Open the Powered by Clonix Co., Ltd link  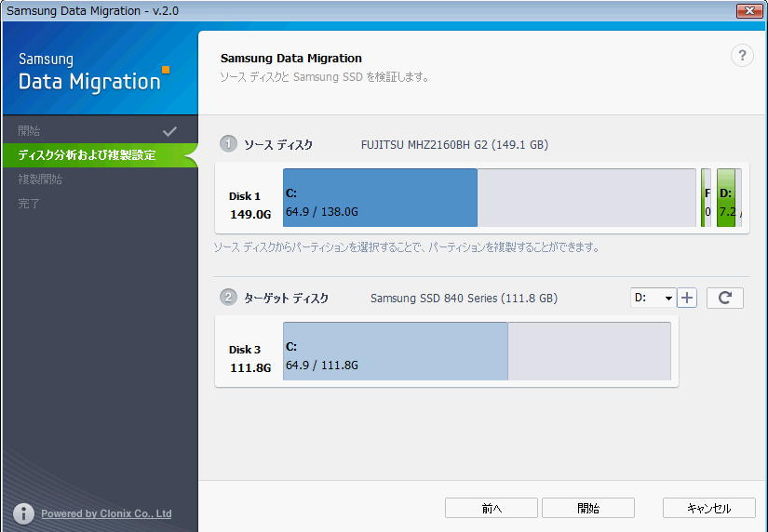(x=106, y=513)
